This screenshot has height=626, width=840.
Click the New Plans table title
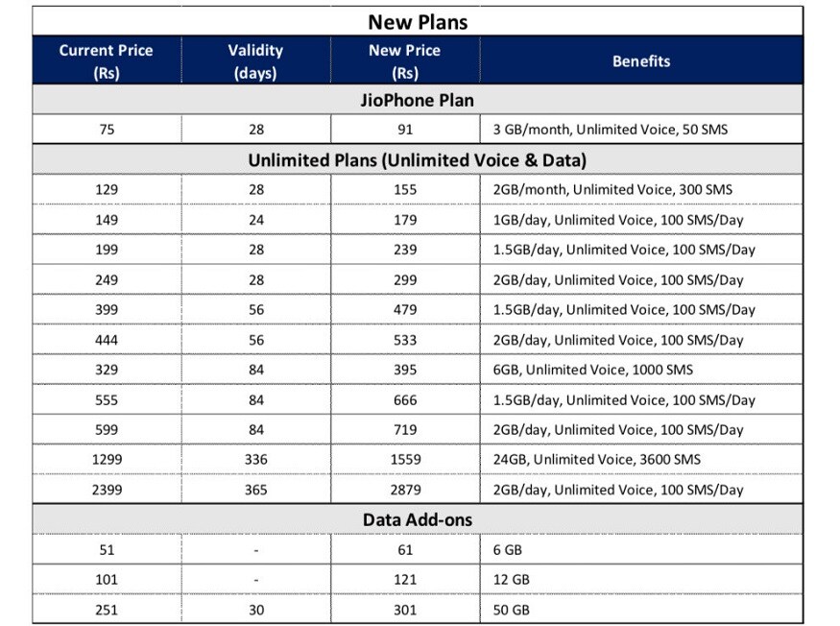(x=418, y=22)
